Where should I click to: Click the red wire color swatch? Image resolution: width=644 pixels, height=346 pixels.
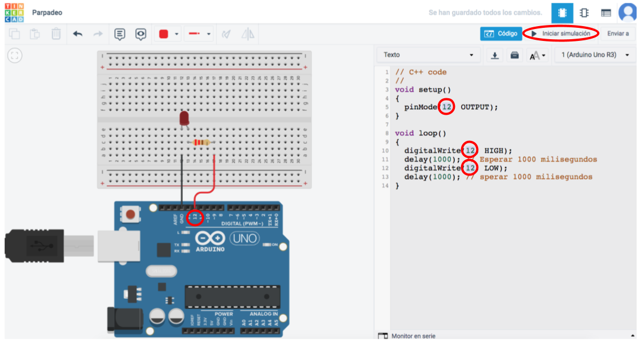(164, 34)
